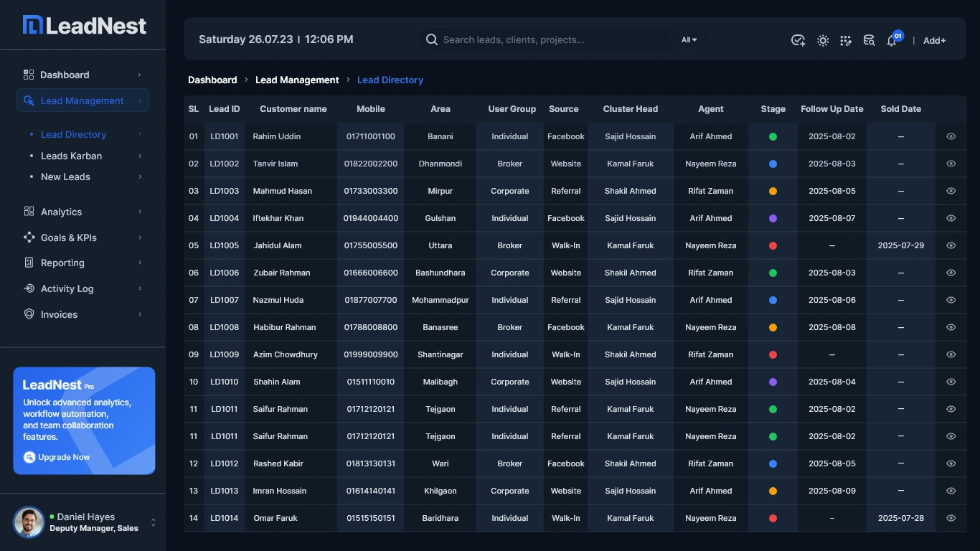
Task: Expand the Goals & KPIs chevron arrow
Action: [x=140, y=237]
